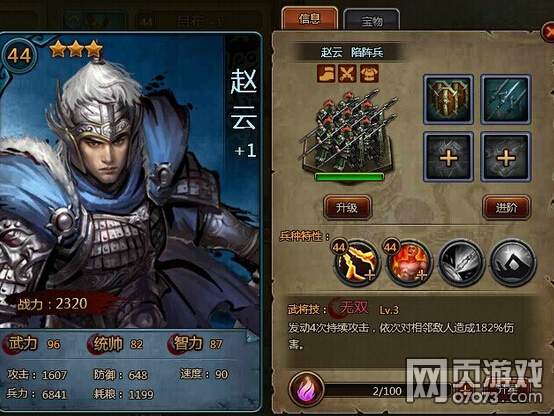
Task: Switch to the 信息 tab
Action: (x=310, y=18)
